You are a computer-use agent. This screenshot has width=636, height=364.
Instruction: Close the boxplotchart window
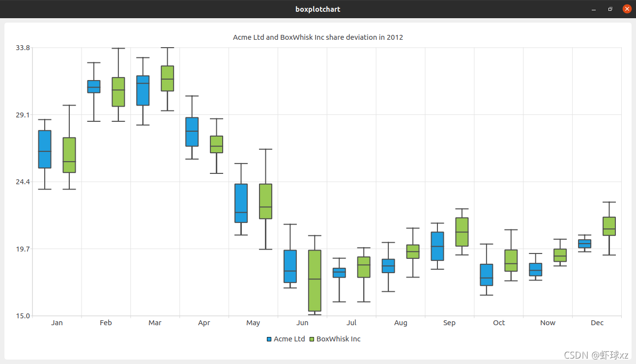point(627,9)
